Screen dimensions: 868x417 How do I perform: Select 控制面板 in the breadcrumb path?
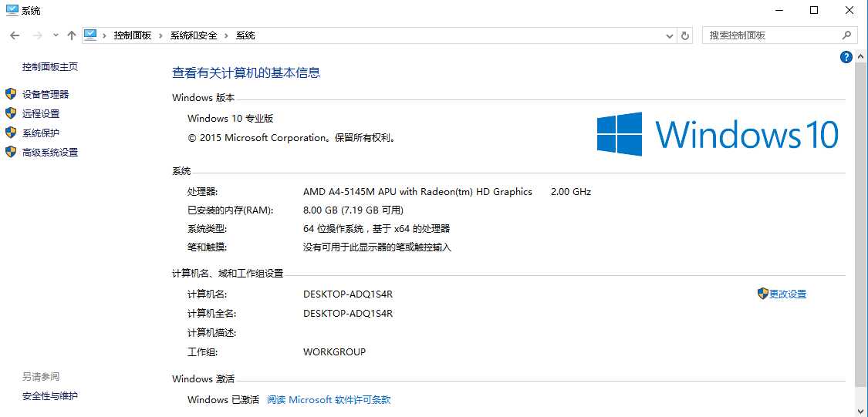[x=133, y=35]
